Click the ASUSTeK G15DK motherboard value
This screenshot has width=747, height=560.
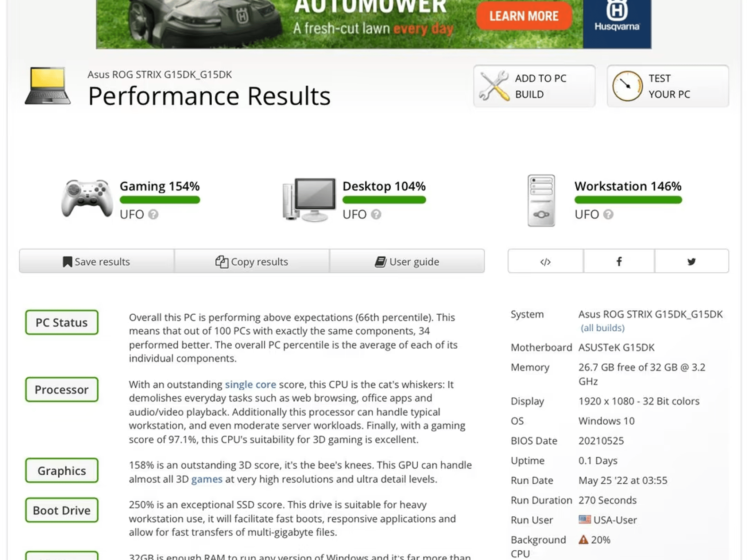[x=616, y=347]
